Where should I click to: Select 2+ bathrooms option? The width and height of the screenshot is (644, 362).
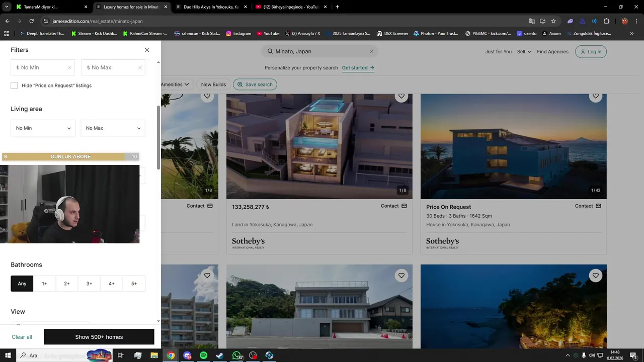[x=67, y=284]
